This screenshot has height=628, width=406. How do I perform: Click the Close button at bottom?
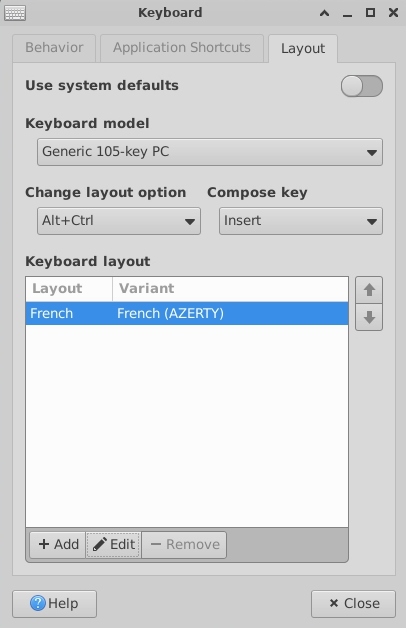[353, 604]
